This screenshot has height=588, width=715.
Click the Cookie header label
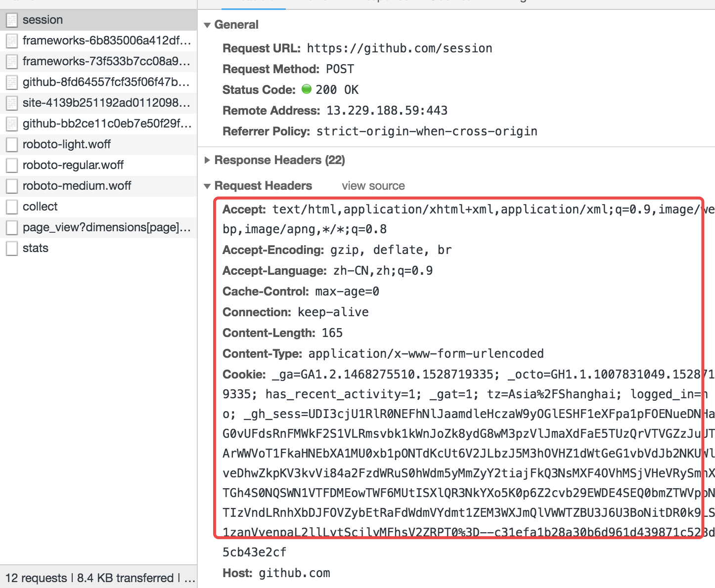click(244, 375)
